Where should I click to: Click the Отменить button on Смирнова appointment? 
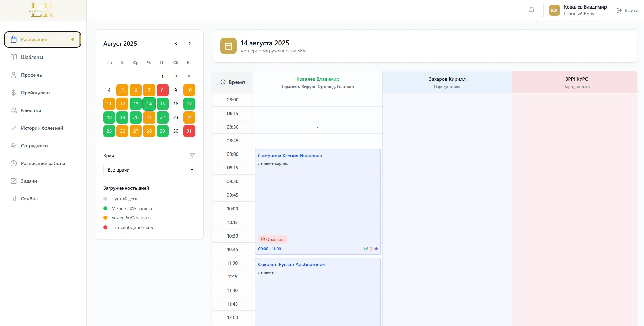(x=273, y=240)
